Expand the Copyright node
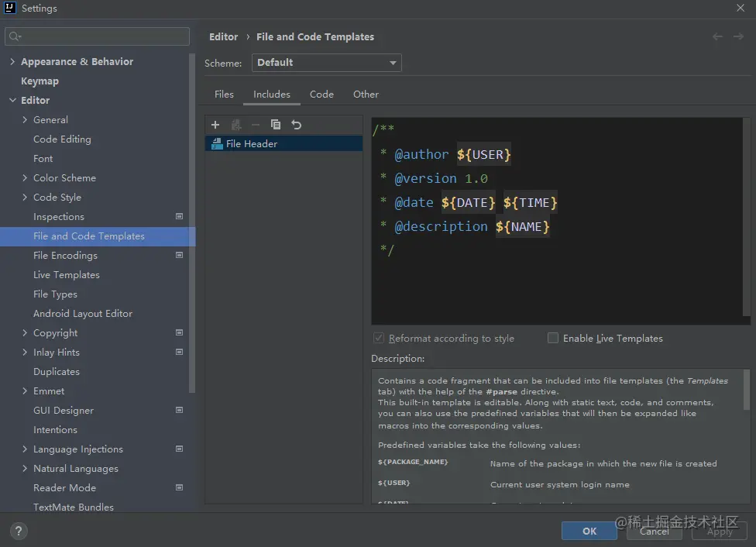 coord(25,333)
